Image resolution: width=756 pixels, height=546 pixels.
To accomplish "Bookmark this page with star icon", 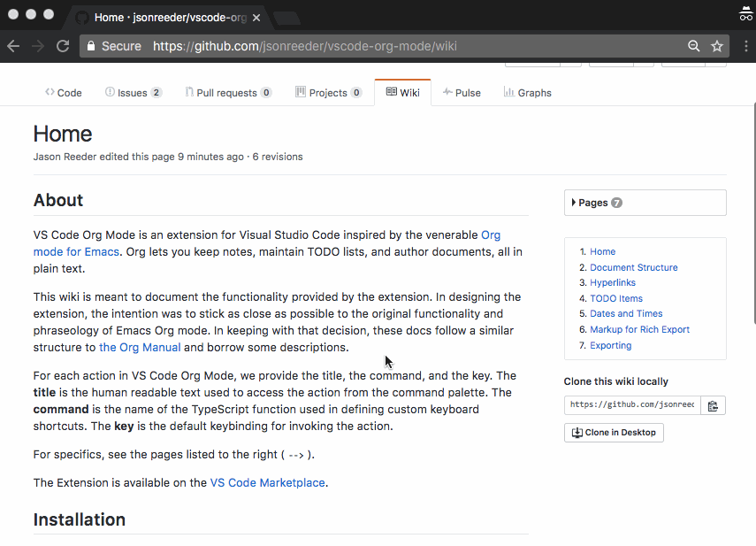I will pyautogui.click(x=717, y=46).
